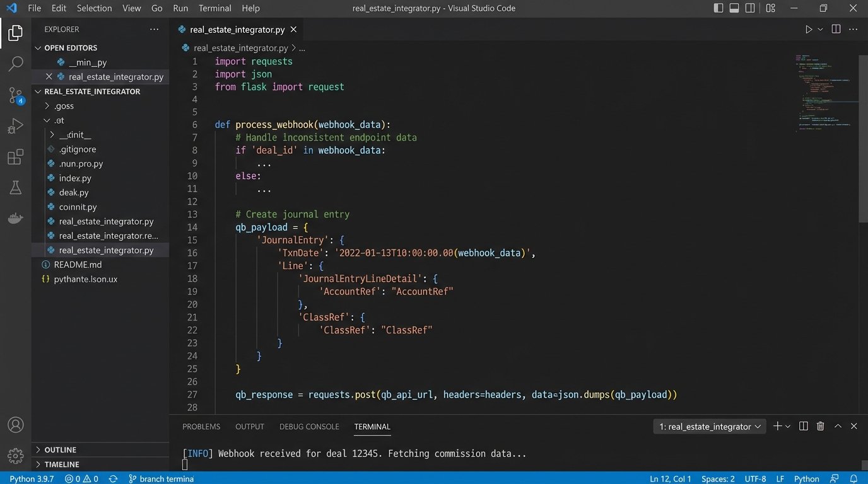Delete terminal using the trash icon
Viewport: 868px width, 484px height.
click(820, 427)
